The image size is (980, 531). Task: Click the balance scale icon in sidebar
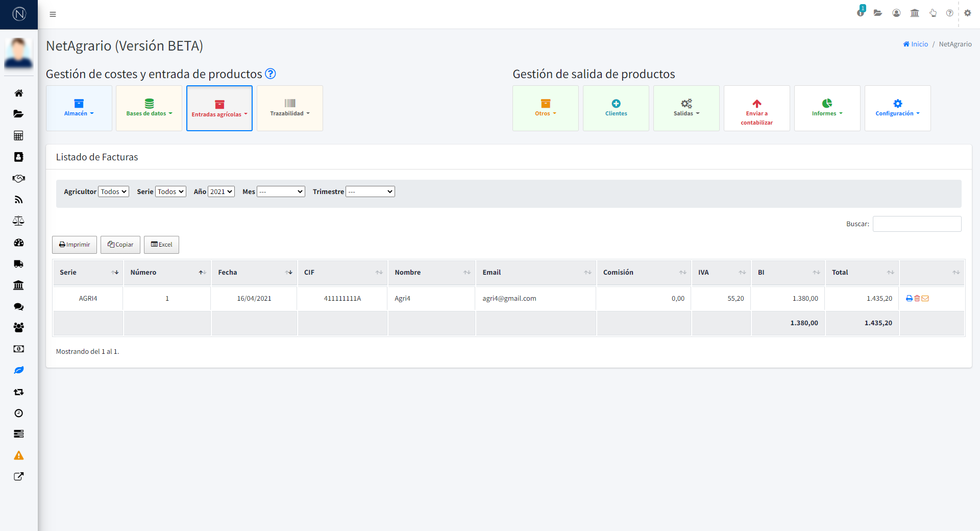coord(19,221)
